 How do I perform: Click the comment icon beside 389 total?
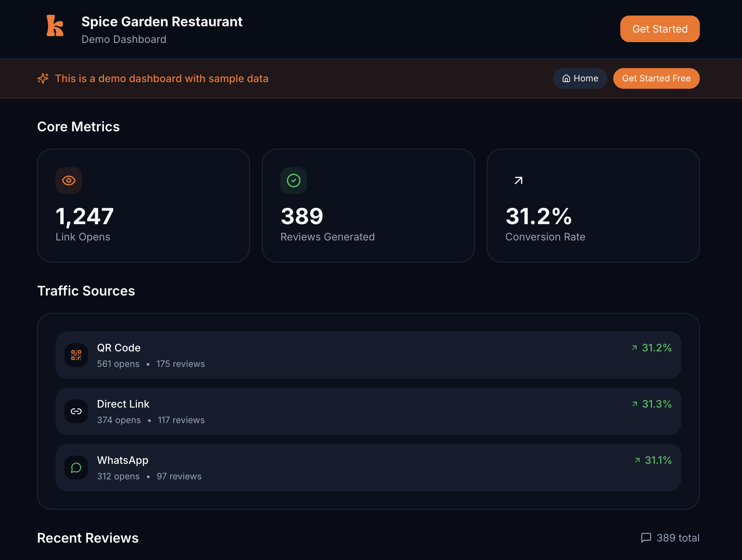pos(646,537)
